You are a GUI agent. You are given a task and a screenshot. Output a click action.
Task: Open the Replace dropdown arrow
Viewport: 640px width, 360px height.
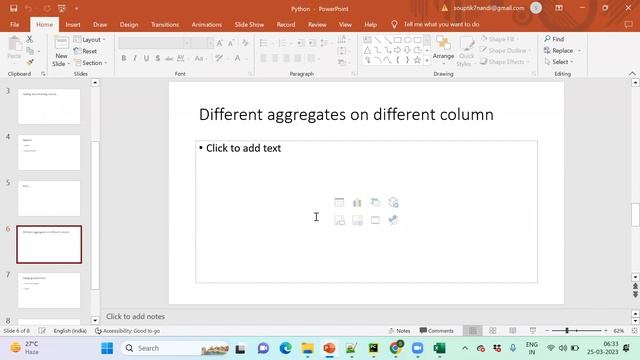[579, 51]
